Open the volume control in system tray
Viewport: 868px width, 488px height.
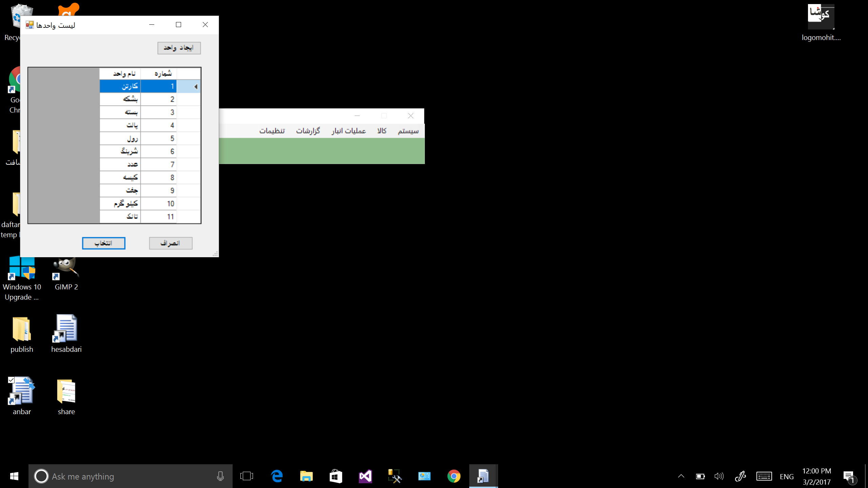click(x=719, y=476)
